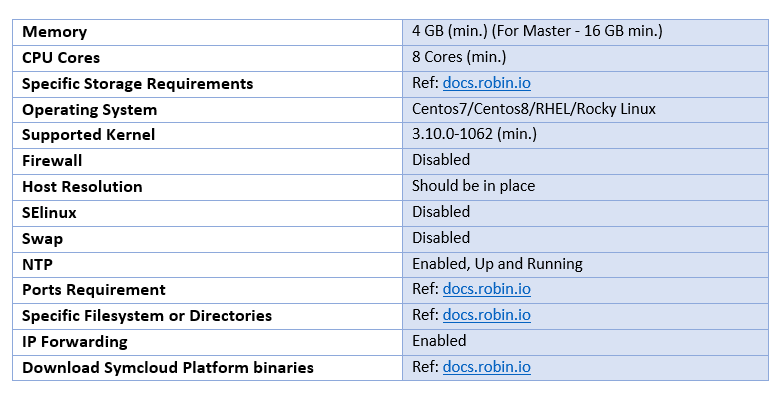Select the Swap label cell
This screenshot has height=397, width=777.
[x=207, y=239]
